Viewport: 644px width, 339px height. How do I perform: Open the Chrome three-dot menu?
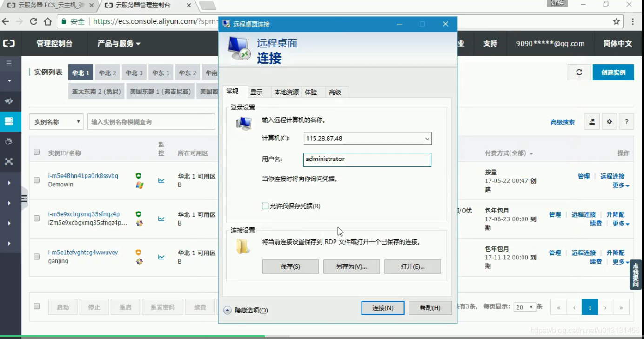point(633,21)
